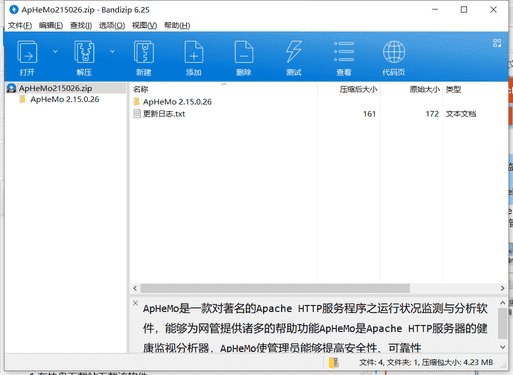This screenshot has height=375, width=513.
Task: Expand the Open (打开) dropdown arrow
Action: coord(55,51)
